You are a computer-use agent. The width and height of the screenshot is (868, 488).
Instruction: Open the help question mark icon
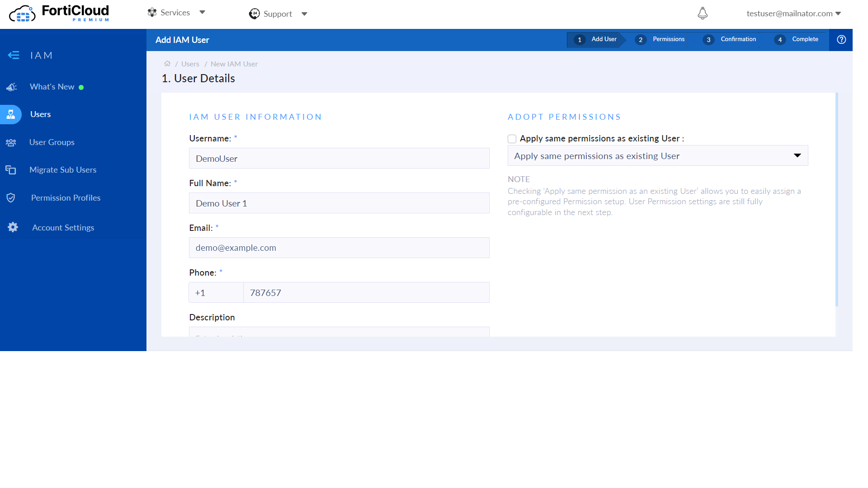tap(841, 40)
